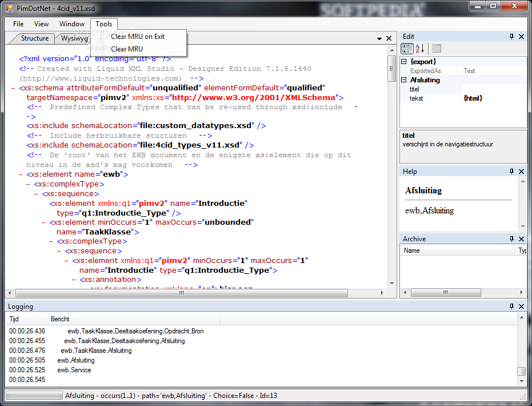Choose Clear MRU menu entry
Screen dimensions: 532x406
click(x=127, y=49)
